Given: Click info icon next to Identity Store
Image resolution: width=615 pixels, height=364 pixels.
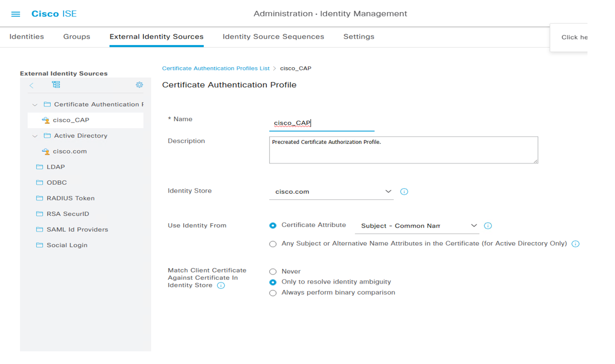Looking at the screenshot, I should pos(404,192).
